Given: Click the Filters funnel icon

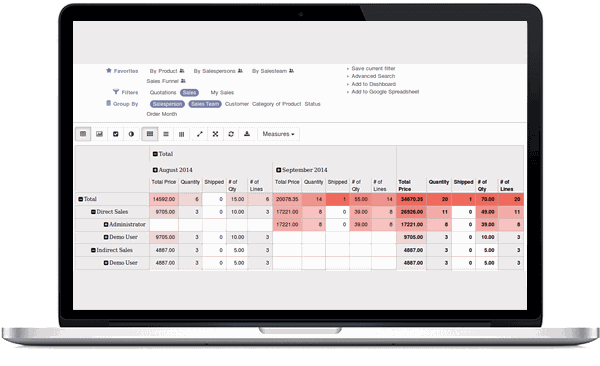Looking at the screenshot, I should (x=116, y=92).
